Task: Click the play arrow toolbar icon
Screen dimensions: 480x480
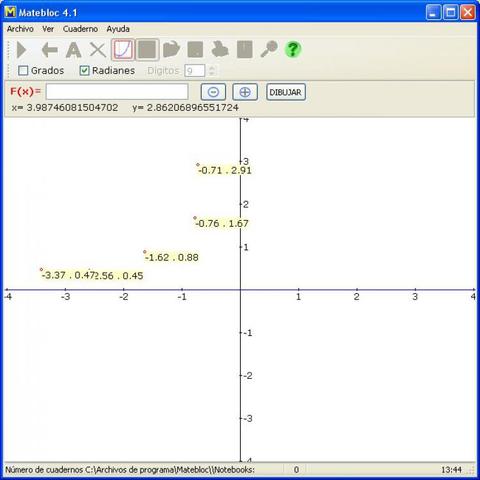Action: coord(21,50)
